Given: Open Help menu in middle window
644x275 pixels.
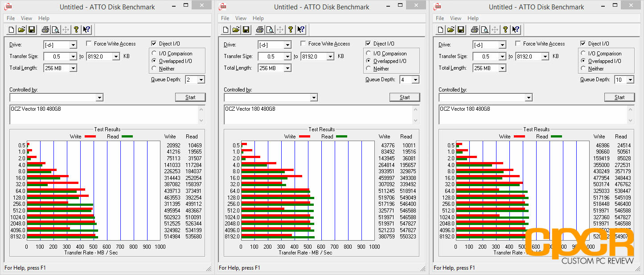Looking at the screenshot, I should [258, 18].
